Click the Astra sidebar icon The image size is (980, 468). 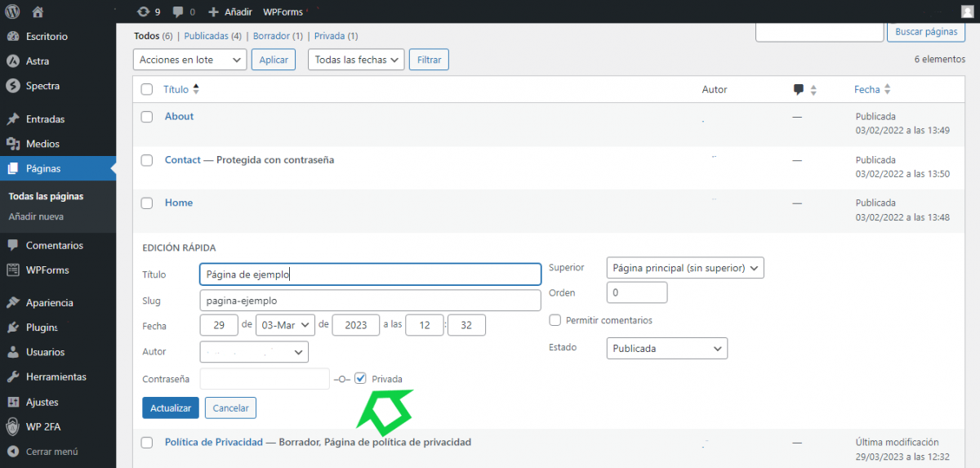(x=12, y=61)
